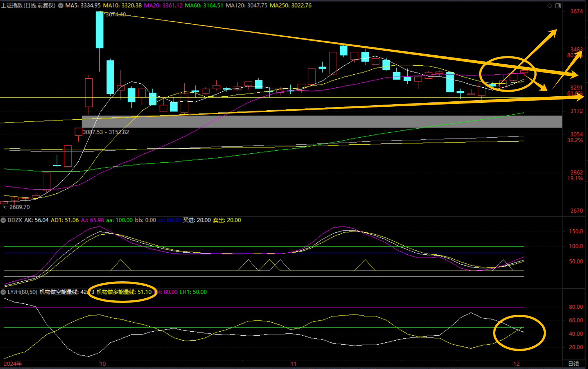This screenshot has height=369, width=588.
Task: Click the tall cyan candlestick at 3674.40 peak
Action: (x=100, y=30)
